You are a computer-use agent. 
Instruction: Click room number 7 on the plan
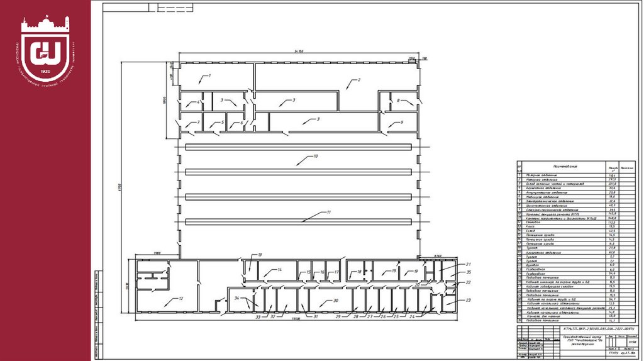[x=198, y=123]
